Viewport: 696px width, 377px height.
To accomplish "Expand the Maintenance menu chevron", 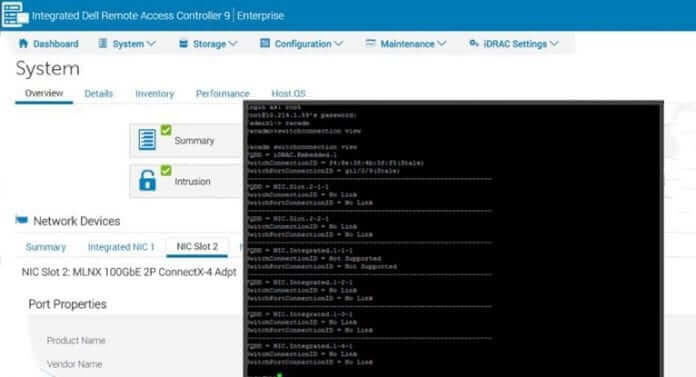I will tap(441, 44).
